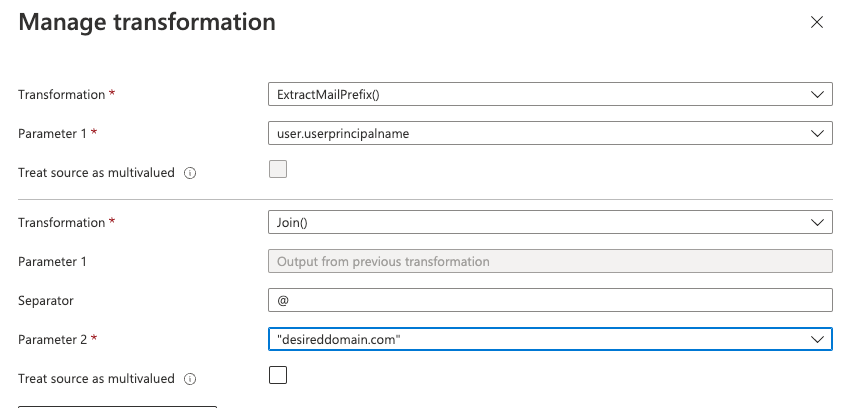The height and width of the screenshot is (408, 849).
Task: Open the user.userprincipalname parameter dropdown
Action: coord(550,133)
